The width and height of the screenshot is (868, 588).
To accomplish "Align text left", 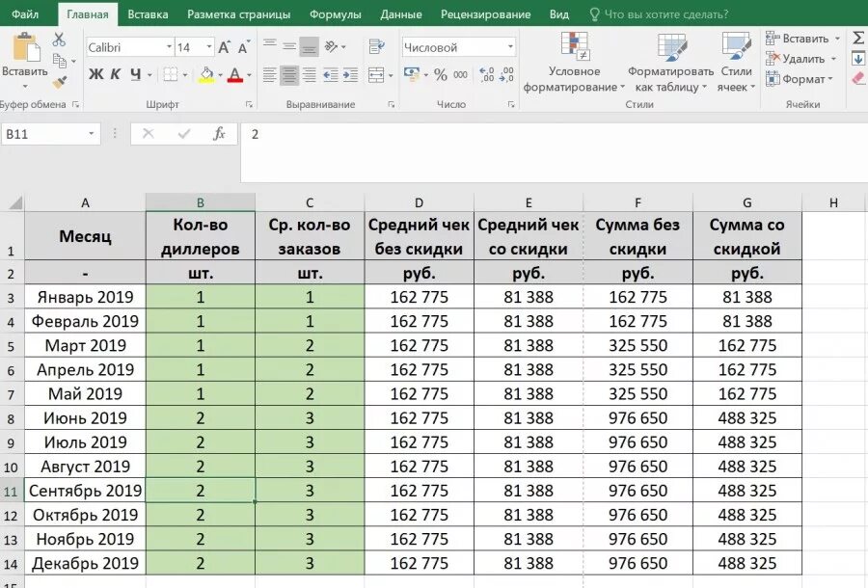I will tap(270, 74).
